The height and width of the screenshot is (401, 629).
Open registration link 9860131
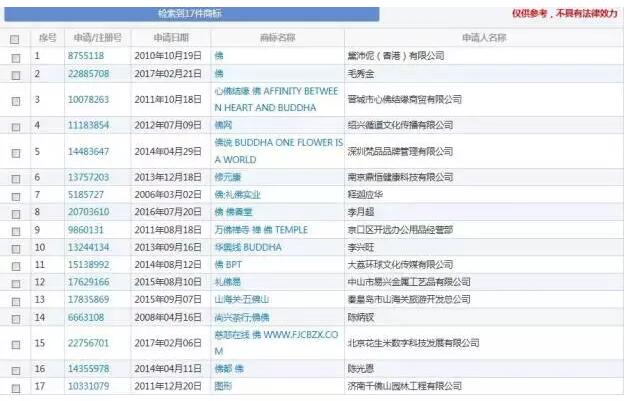coord(86,230)
